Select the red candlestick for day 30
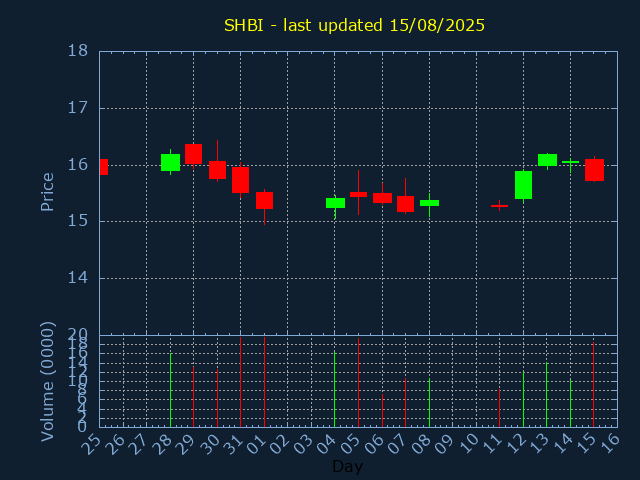640x480 pixels. (218, 170)
